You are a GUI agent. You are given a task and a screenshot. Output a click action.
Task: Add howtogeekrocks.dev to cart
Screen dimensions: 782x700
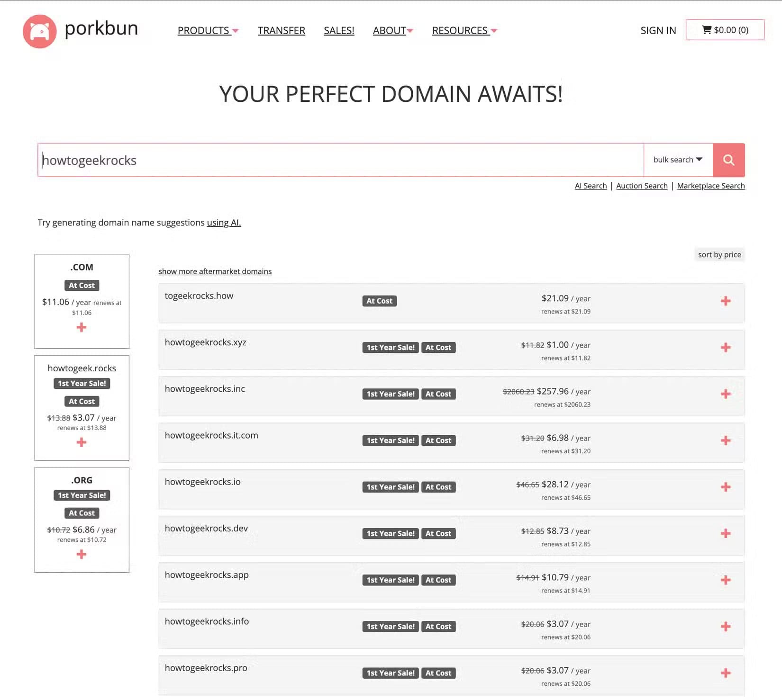click(x=726, y=533)
